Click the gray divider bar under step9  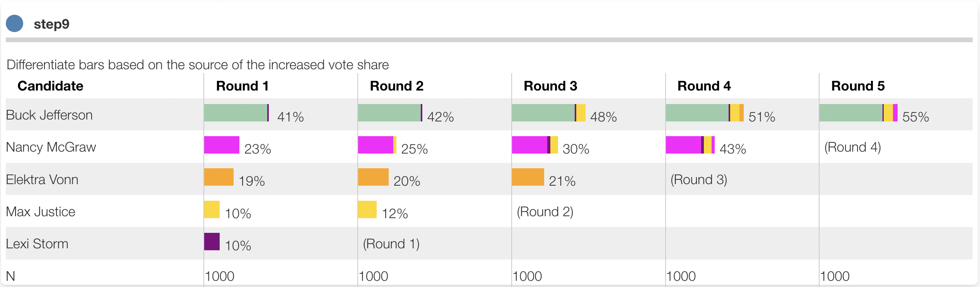pyautogui.click(x=489, y=40)
